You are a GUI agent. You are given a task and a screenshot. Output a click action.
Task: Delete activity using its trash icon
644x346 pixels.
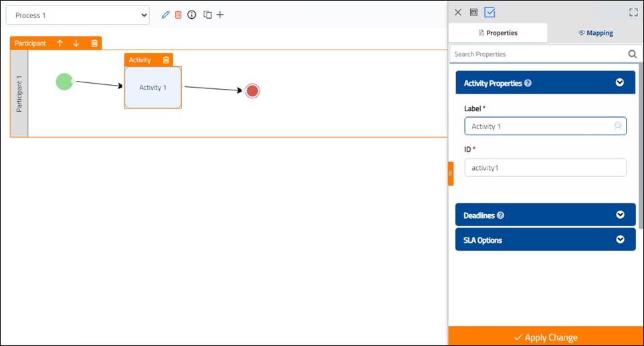click(x=166, y=60)
